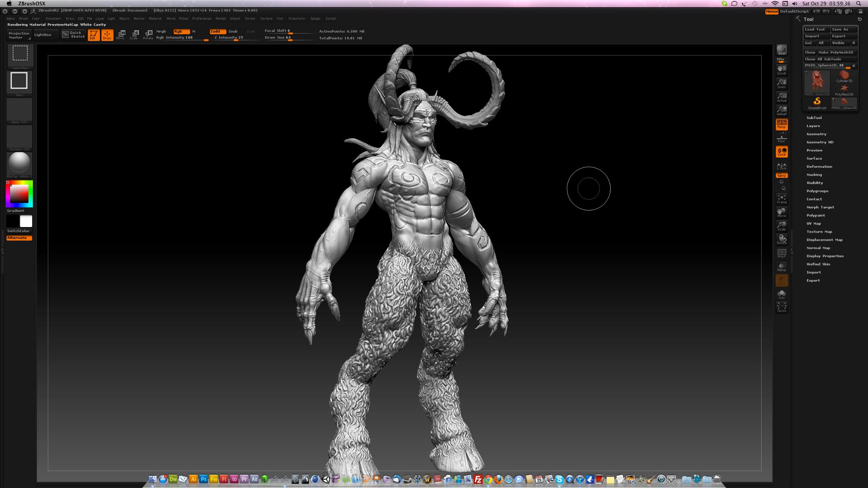The height and width of the screenshot is (488, 868).
Task: Select the SimpleBrush tool
Action: [817, 103]
